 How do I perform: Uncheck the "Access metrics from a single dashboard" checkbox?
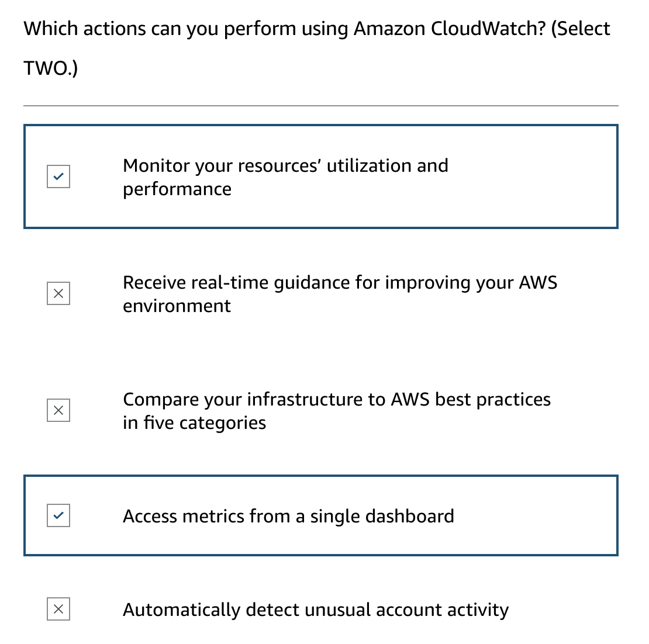pyautogui.click(x=58, y=515)
